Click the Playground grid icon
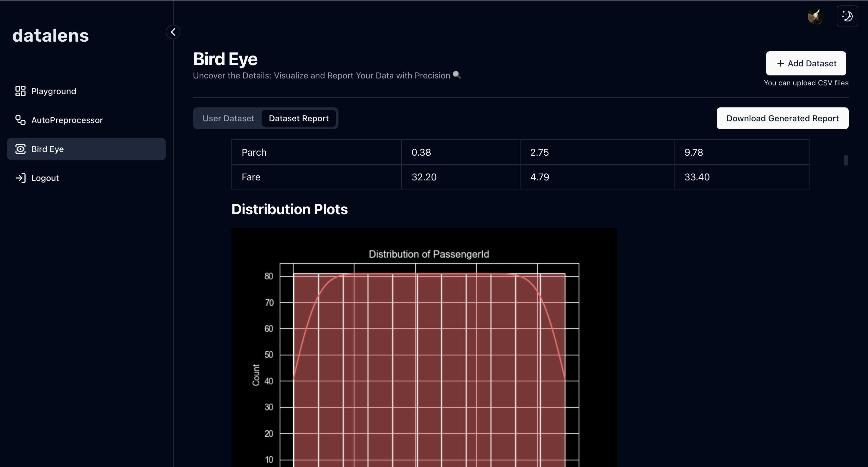The height and width of the screenshot is (467, 868). click(x=20, y=91)
